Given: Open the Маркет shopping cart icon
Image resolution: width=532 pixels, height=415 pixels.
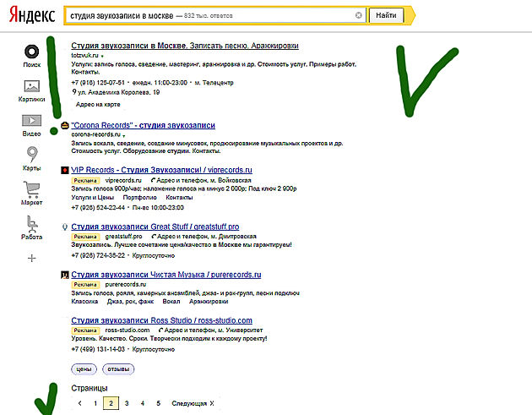Looking at the screenshot, I should click(x=31, y=190).
